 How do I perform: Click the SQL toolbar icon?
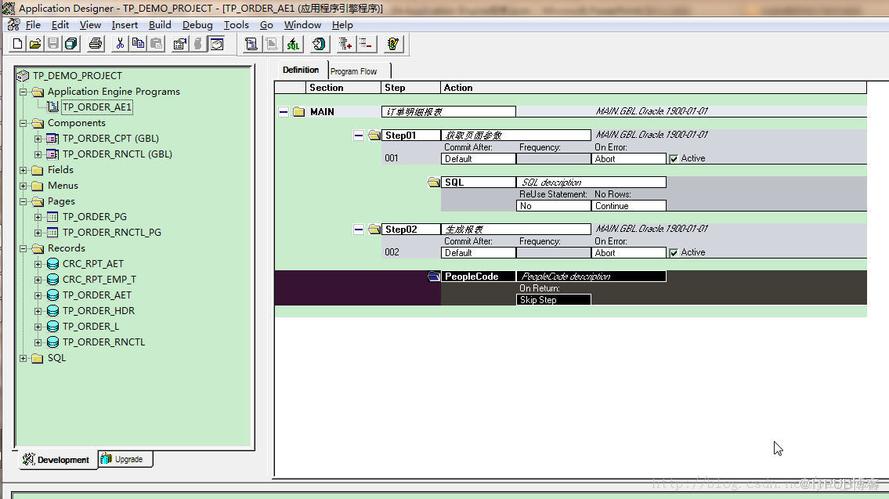pyautogui.click(x=293, y=44)
